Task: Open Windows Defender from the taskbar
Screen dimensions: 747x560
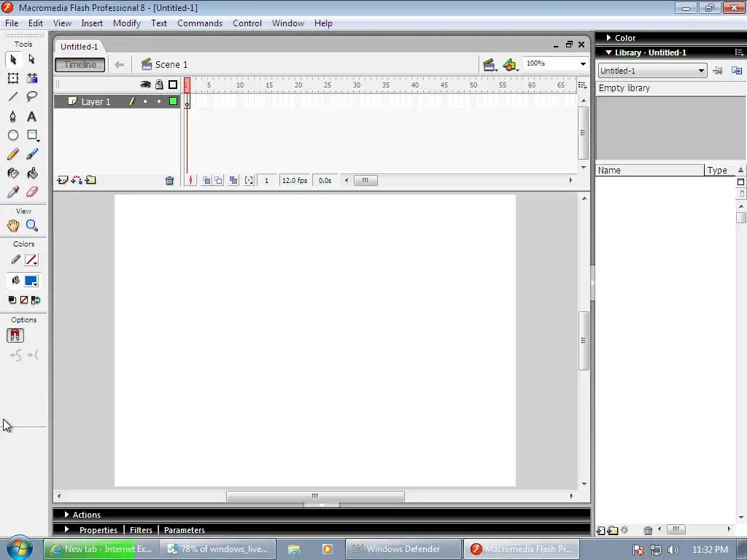Action: (403, 549)
